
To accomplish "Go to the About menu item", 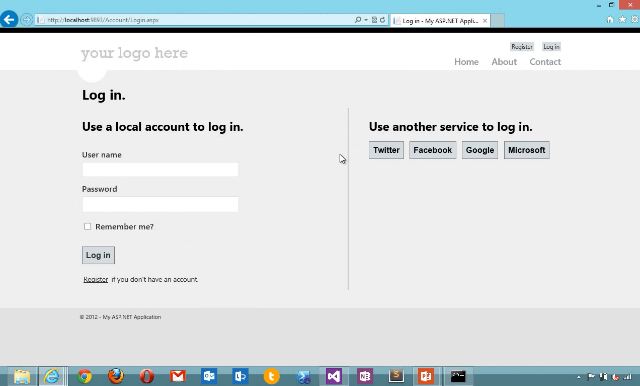I will coord(504,62).
